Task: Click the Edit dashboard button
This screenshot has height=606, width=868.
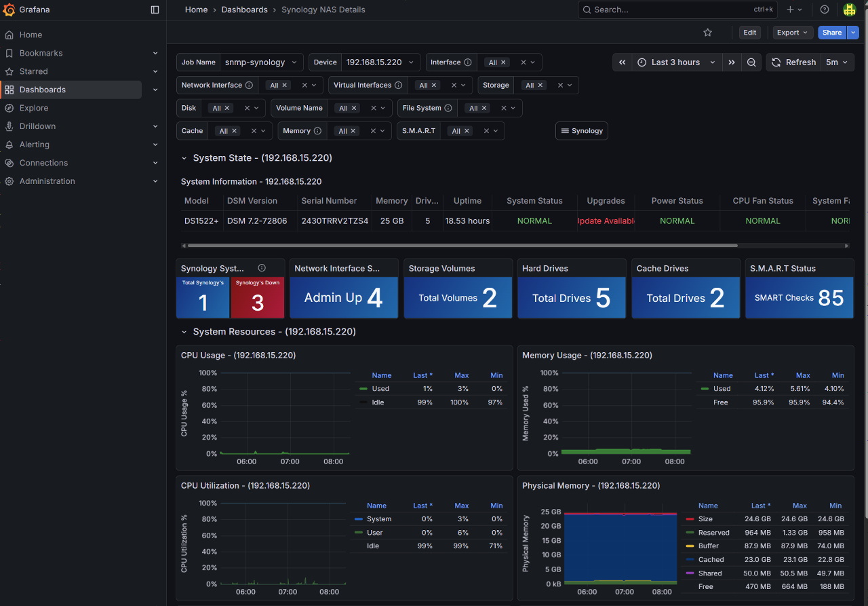Action: click(749, 33)
